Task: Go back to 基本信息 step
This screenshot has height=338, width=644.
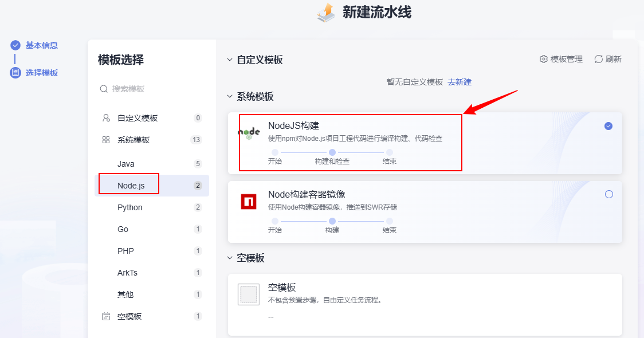Action: point(41,45)
